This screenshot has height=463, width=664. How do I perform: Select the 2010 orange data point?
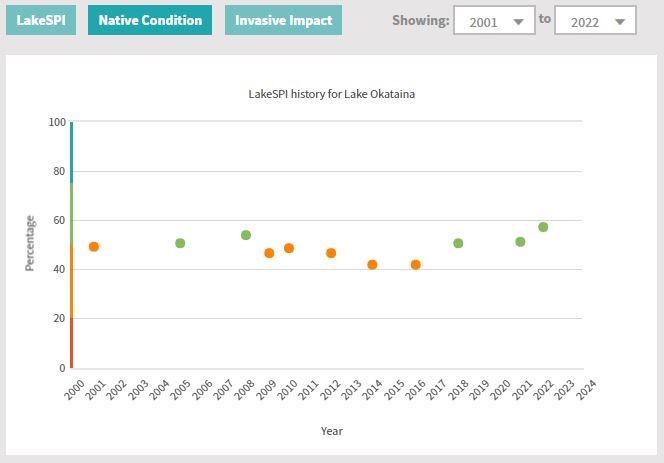[x=289, y=248]
